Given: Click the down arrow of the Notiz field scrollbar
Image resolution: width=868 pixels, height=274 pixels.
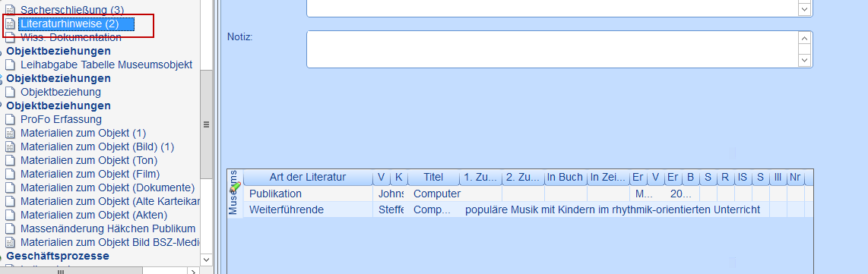Looking at the screenshot, I should tap(804, 60).
